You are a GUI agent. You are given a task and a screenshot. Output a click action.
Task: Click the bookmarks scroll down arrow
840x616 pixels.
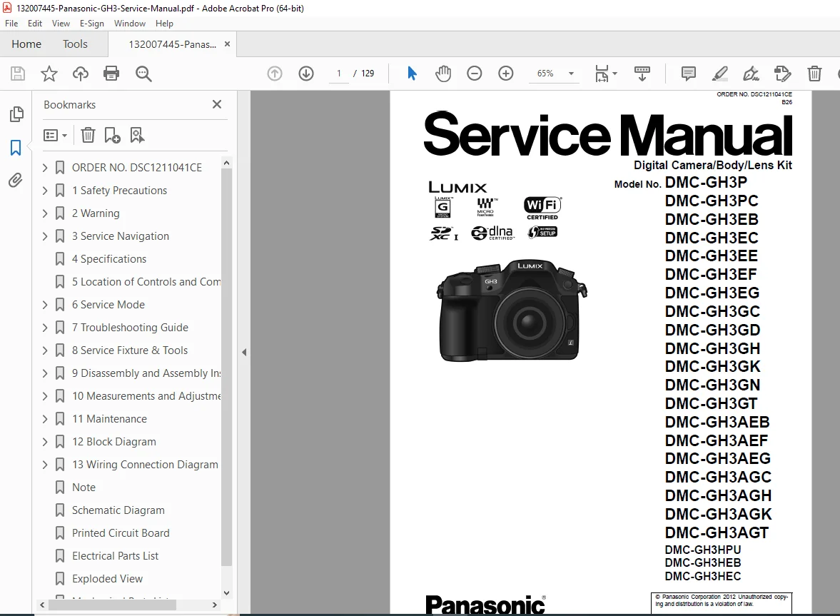point(226,593)
